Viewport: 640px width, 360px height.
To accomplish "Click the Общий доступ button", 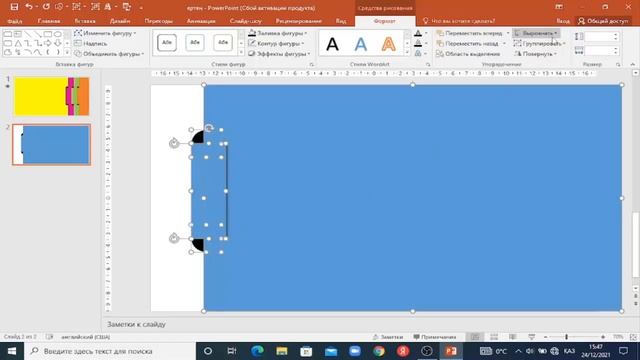I will (603, 21).
